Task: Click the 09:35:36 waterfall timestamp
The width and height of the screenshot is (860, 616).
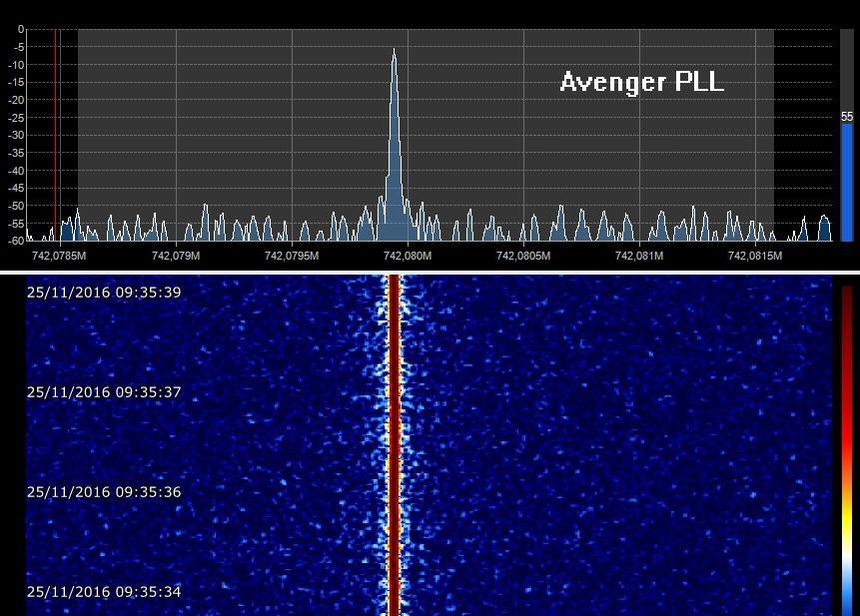Action: coord(104,492)
